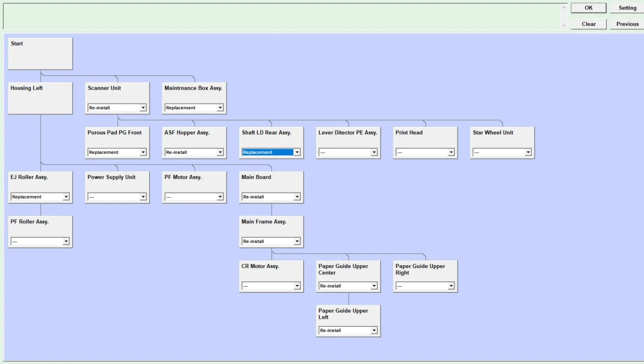Click the Print Head label

[409, 132]
